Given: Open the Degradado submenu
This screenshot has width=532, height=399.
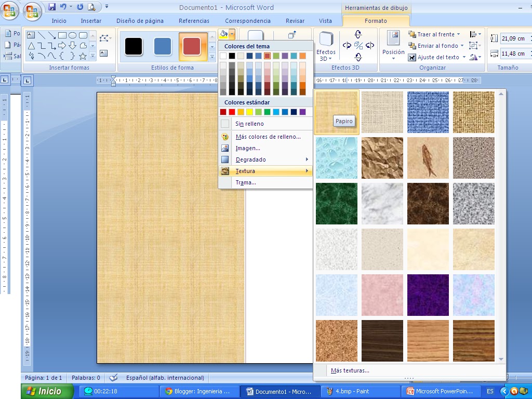Looking at the screenshot, I should pyautogui.click(x=265, y=159).
